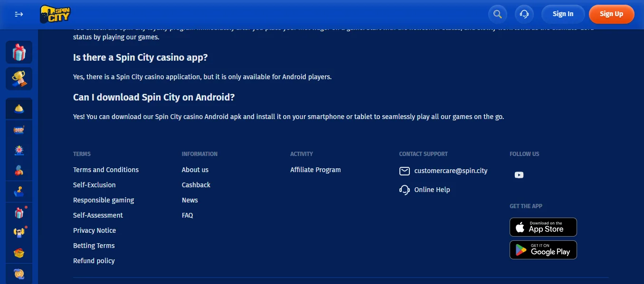Open the About us page
Viewport: 644px width, 284px height.
pos(195,170)
